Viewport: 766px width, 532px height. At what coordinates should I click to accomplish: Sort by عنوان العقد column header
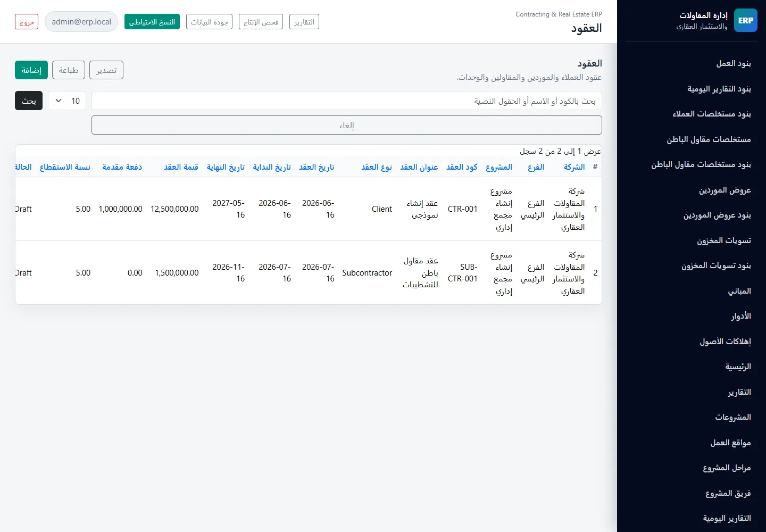pyautogui.click(x=419, y=167)
